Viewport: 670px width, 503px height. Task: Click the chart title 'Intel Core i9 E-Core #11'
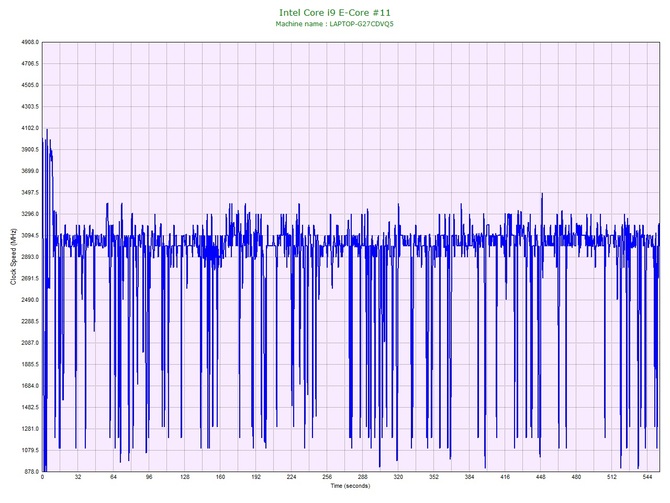(x=335, y=12)
